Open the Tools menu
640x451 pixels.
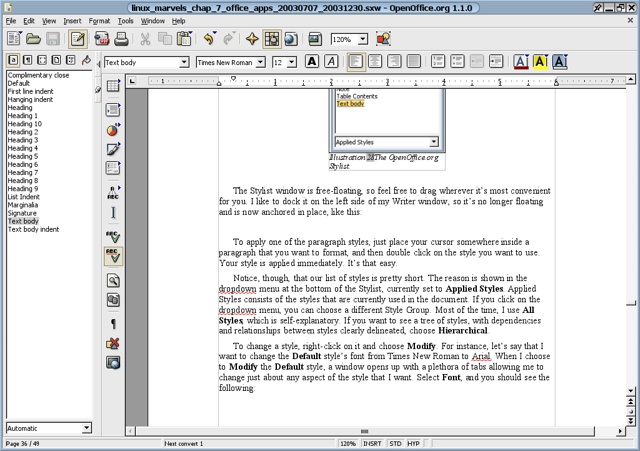(125, 20)
